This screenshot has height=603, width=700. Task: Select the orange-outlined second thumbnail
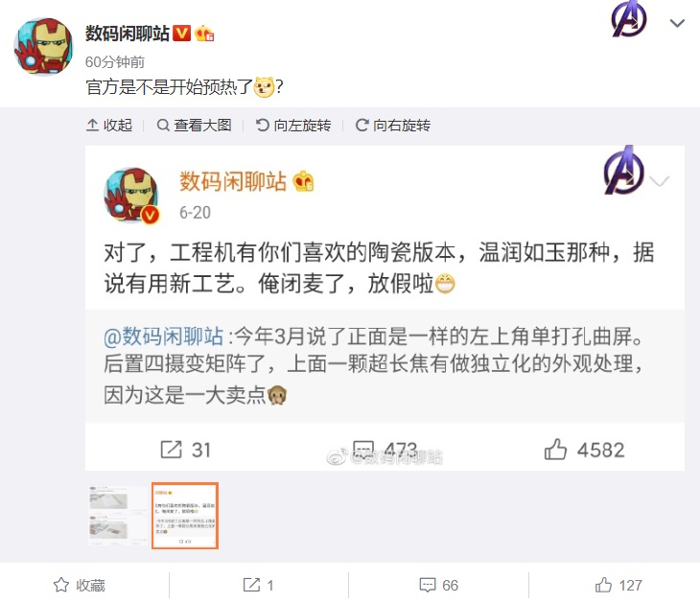pos(185,516)
